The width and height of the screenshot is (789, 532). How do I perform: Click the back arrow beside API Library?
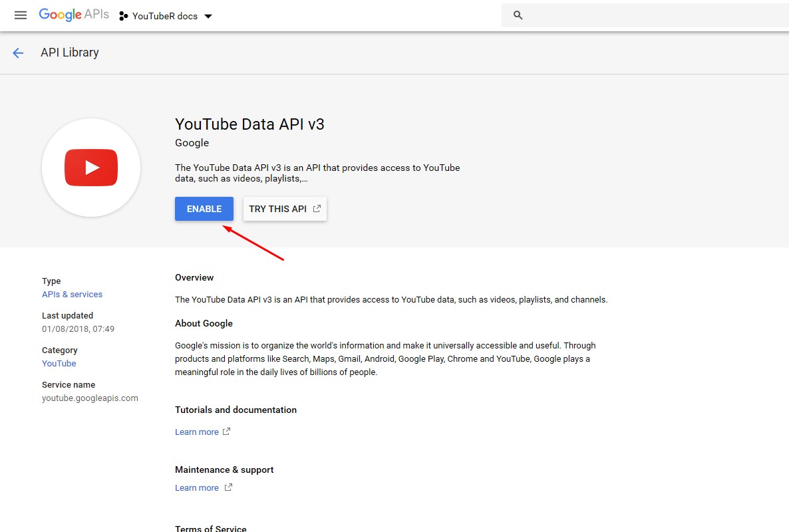(x=18, y=53)
